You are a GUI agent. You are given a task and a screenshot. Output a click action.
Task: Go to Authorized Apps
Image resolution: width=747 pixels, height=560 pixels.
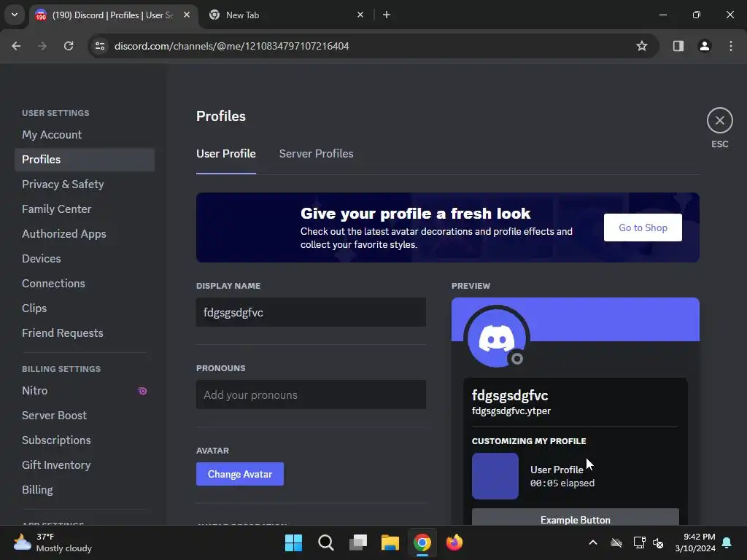85,234
